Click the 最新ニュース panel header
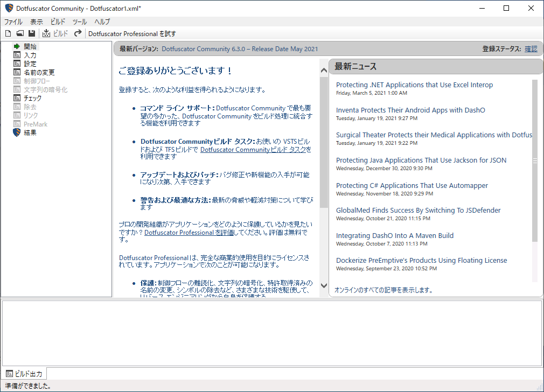Viewport: 544px width, 392px height. [436, 66]
